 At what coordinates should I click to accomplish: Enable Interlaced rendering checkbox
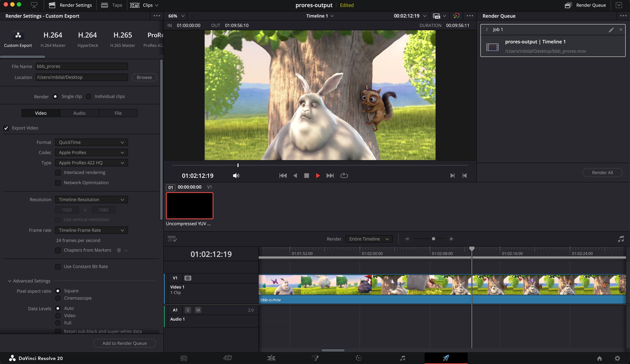pyautogui.click(x=58, y=173)
